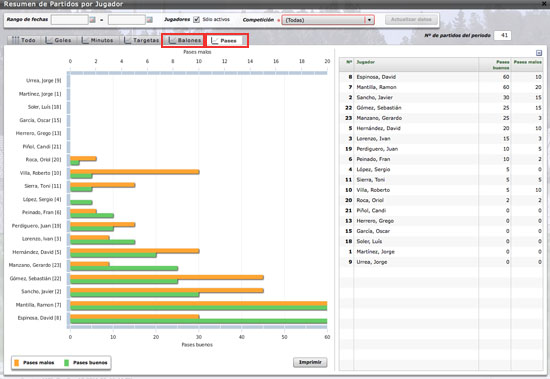Close the Resumen de Partidos window

(545, 4)
